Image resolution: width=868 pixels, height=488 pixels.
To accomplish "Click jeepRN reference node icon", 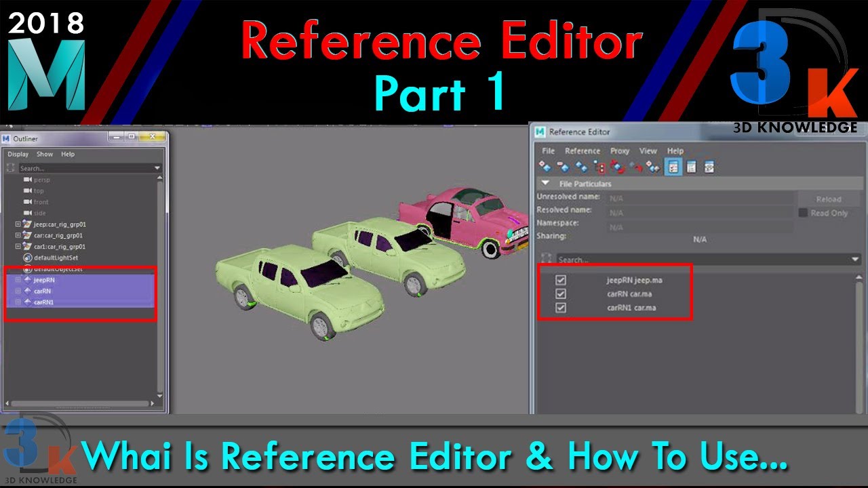I will click(28, 280).
